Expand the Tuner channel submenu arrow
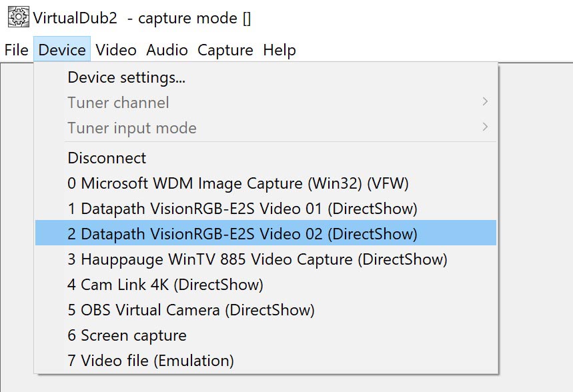The width and height of the screenshot is (573, 392). pos(485,101)
